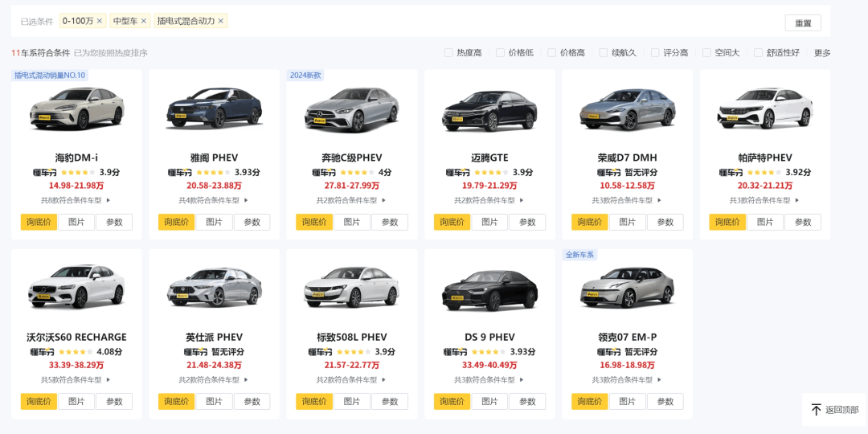This screenshot has width=868, height=434.
Task: Open 图片 for 帕萨特PHEV
Action: [x=765, y=222]
